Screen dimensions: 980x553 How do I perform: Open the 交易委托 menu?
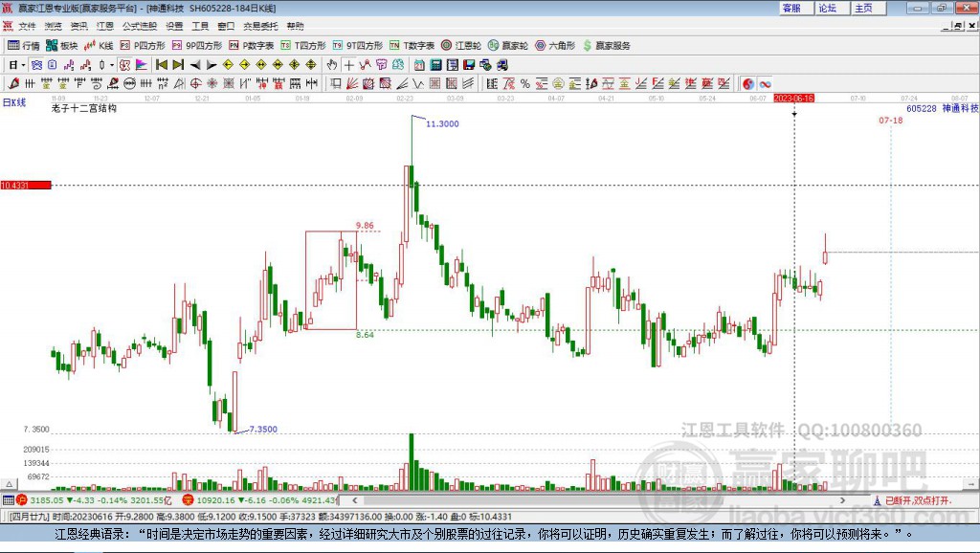click(x=260, y=26)
